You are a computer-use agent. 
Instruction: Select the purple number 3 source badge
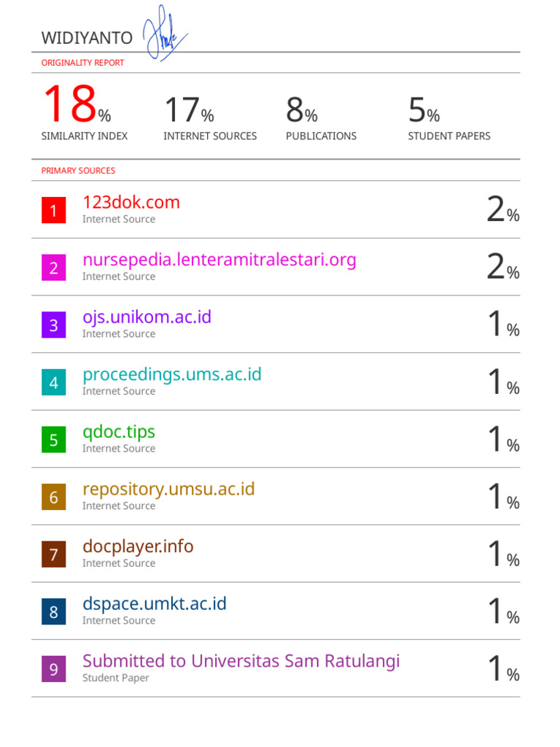coord(53,326)
